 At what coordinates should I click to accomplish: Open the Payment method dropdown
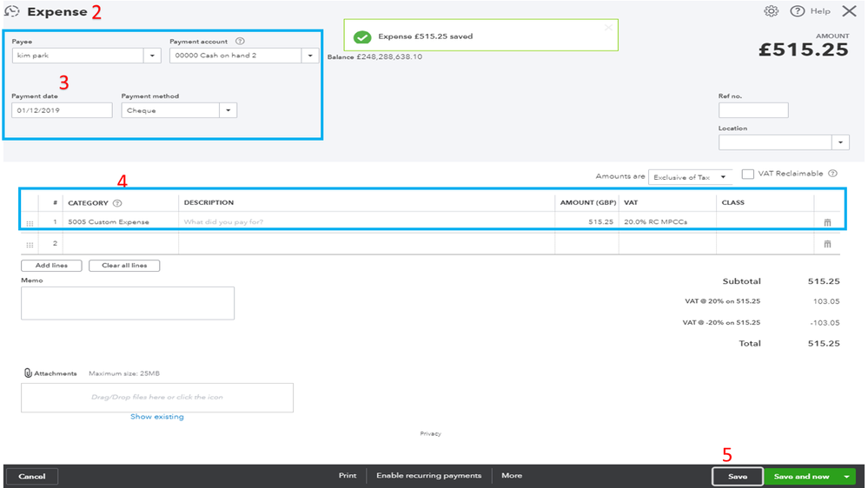[x=228, y=110]
